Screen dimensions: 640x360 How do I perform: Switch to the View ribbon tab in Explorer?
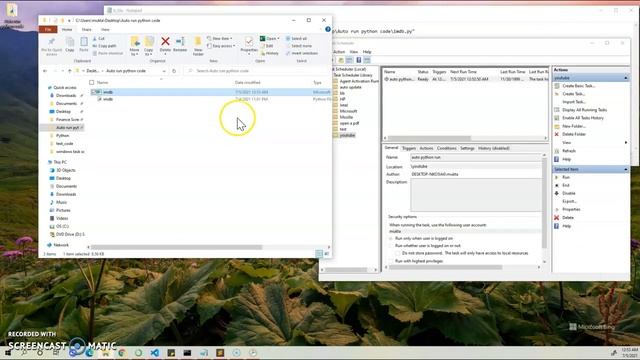point(105,29)
